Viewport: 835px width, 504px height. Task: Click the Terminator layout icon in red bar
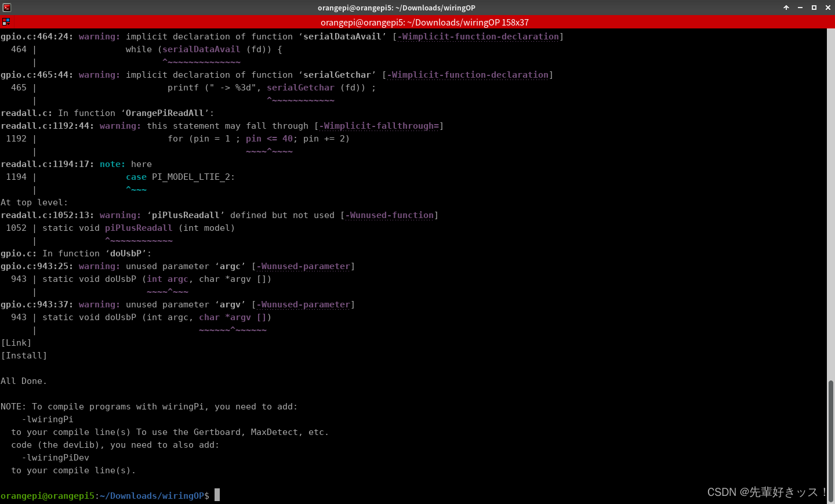6,22
